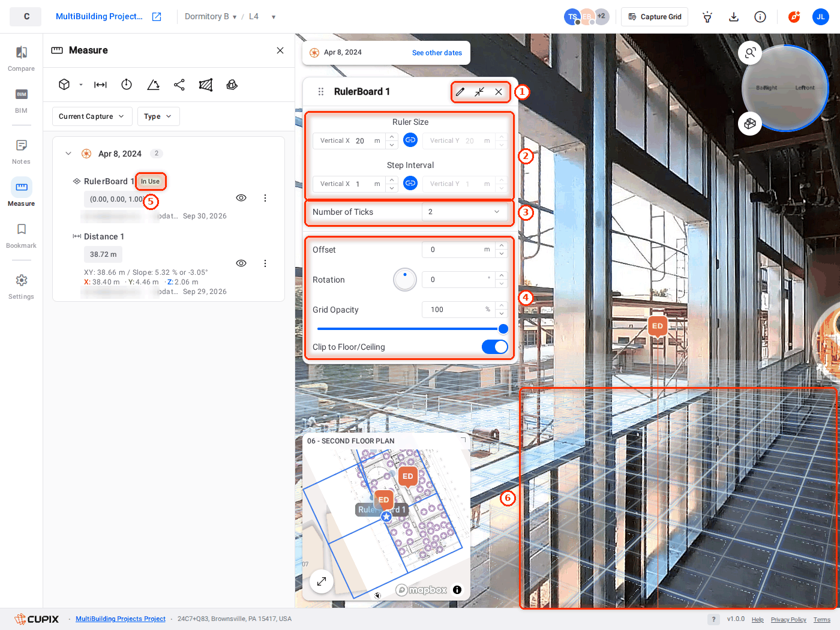The height and width of the screenshot is (630, 840).
Task: Click the share-shaped polyline tool icon
Action: (x=179, y=85)
